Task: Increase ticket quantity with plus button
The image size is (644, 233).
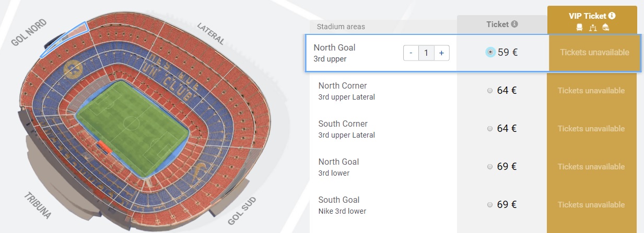Action: click(x=441, y=53)
